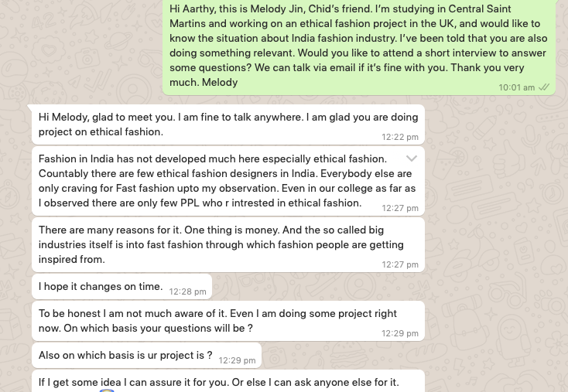The width and height of the screenshot is (568, 392).
Task: Click the 12:27 pm timestamp under 'many reasons' message
Action: click(x=400, y=264)
